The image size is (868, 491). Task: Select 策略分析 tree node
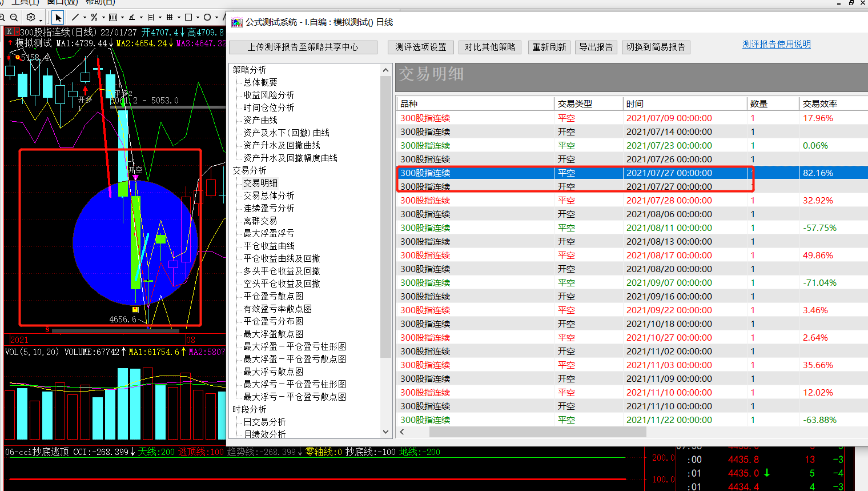pos(250,70)
